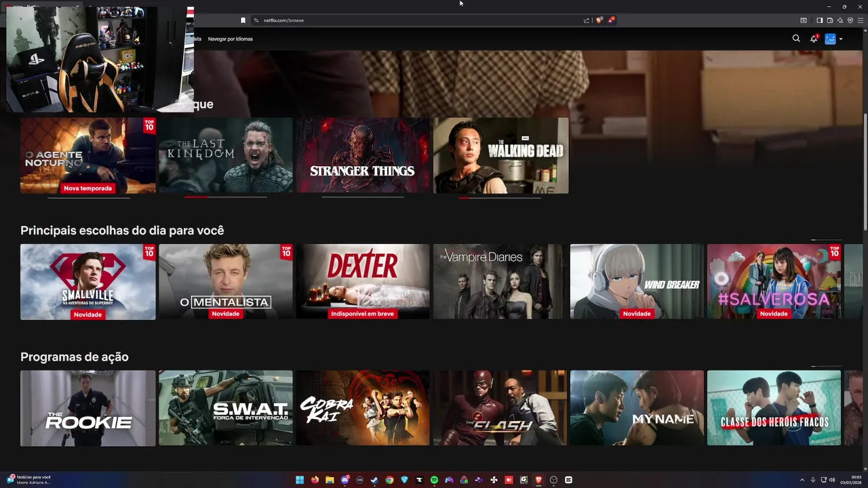Click The Walking Dead watch progress bar
Viewport: 868px width, 488px height.
point(500,197)
